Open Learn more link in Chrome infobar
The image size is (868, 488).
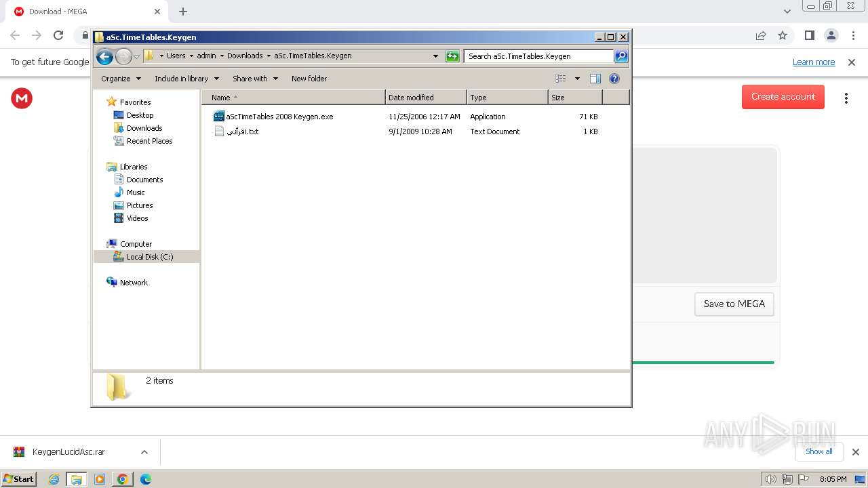pyautogui.click(x=814, y=62)
